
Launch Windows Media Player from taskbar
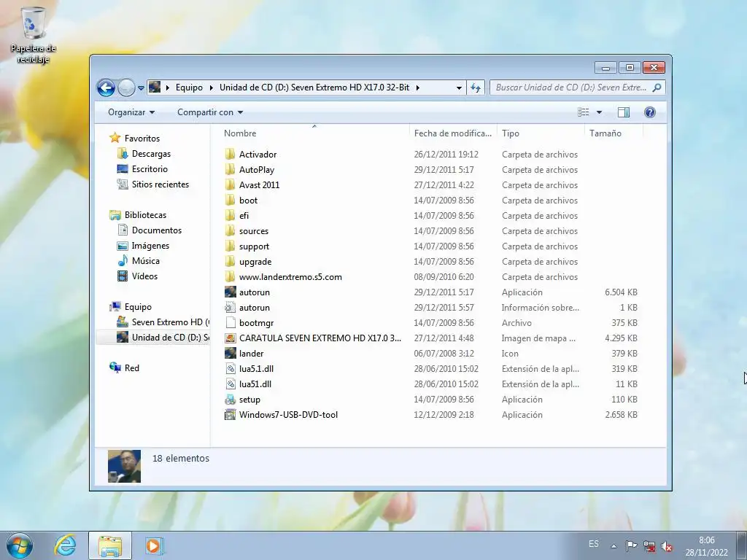pyautogui.click(x=154, y=545)
